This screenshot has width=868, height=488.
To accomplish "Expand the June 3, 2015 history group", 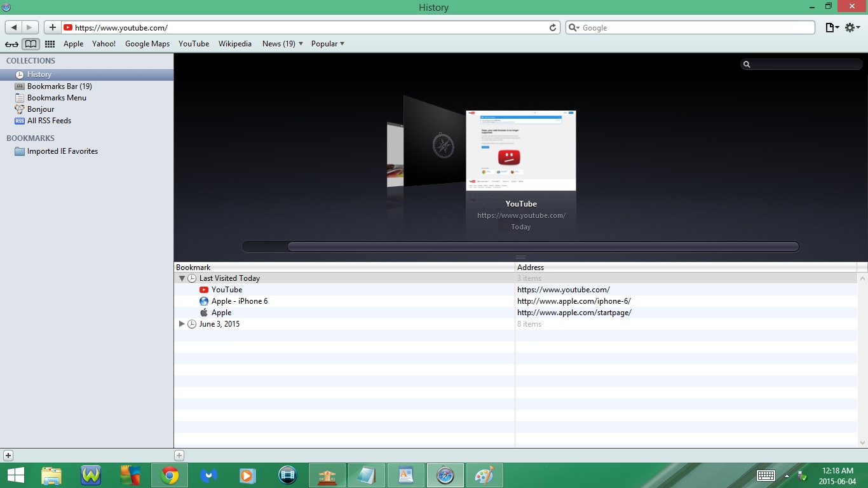I will click(182, 324).
